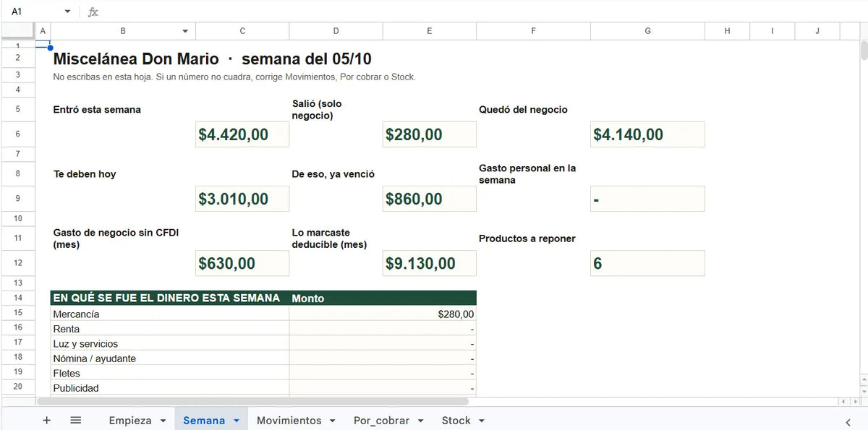The width and height of the screenshot is (868, 430).
Task: Click the 'No escribas en esta hoja' note
Action: pos(234,77)
